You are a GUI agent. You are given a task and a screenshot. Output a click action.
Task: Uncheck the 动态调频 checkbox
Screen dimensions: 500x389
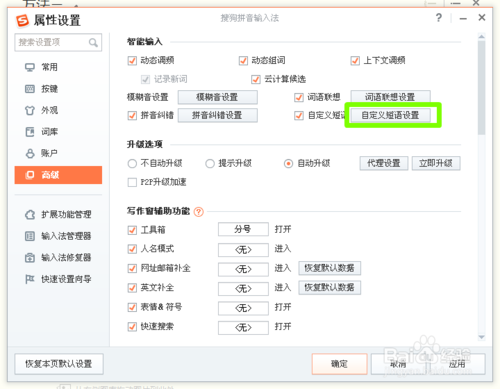pos(132,61)
